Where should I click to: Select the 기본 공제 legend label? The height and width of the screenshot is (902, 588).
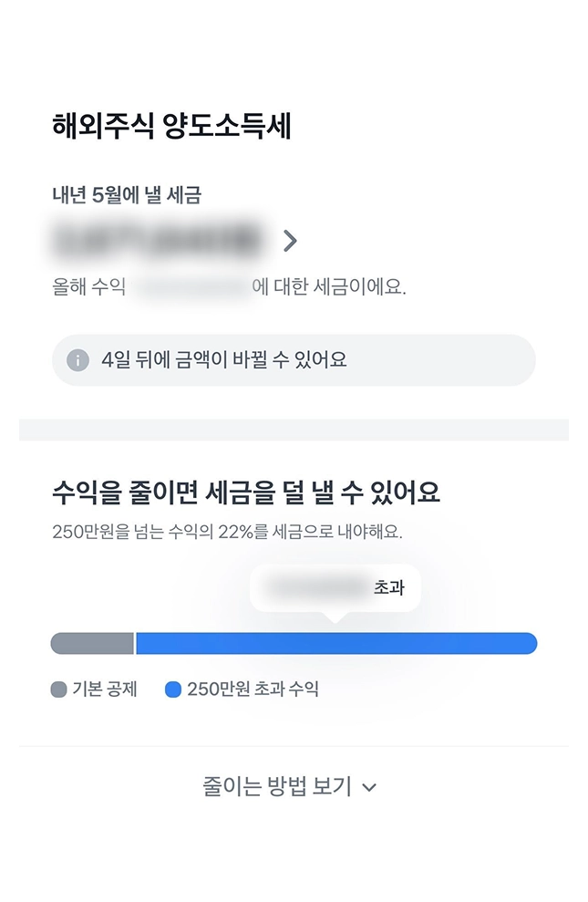105,689
